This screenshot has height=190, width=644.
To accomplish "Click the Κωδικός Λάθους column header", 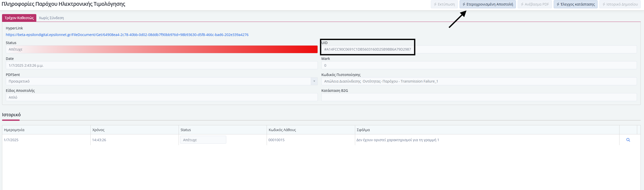I will pyautogui.click(x=311, y=130).
